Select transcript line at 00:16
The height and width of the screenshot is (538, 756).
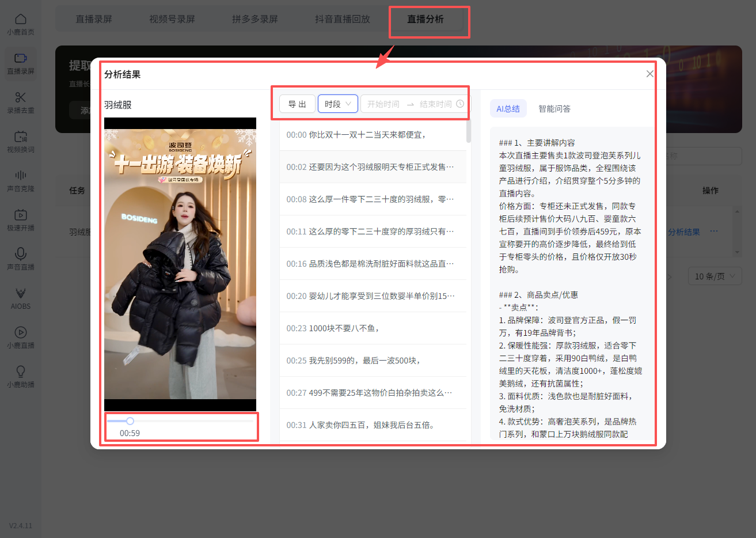tap(373, 264)
